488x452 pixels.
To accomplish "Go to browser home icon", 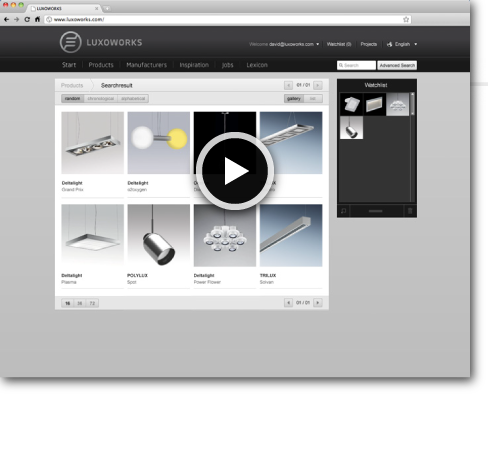I will click(37, 19).
